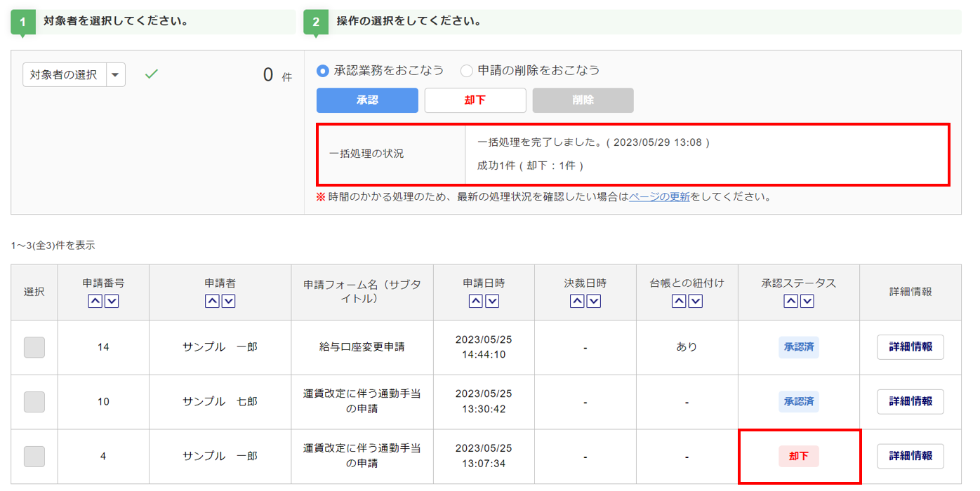Sort 申請日時 column descending
Screen dimensions: 980x491
(x=492, y=301)
